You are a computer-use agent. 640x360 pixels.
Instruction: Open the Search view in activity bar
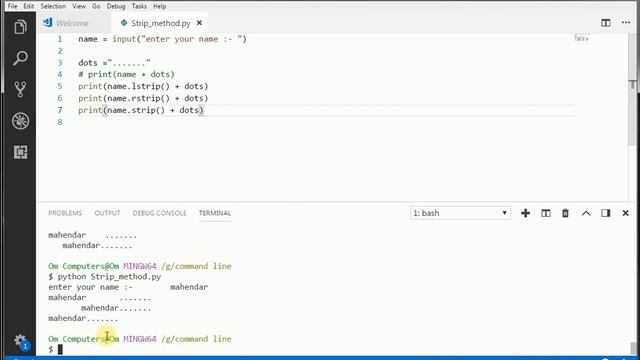(x=20, y=58)
